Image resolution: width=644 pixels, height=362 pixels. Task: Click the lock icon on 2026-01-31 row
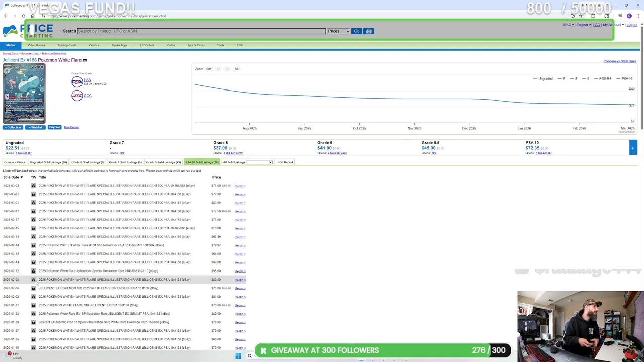(33, 305)
